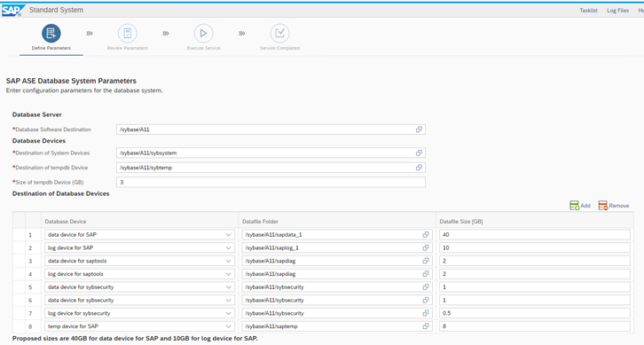This screenshot has height=345, width=644.
Task: Select row number 8 in devices table
Action: point(30,326)
